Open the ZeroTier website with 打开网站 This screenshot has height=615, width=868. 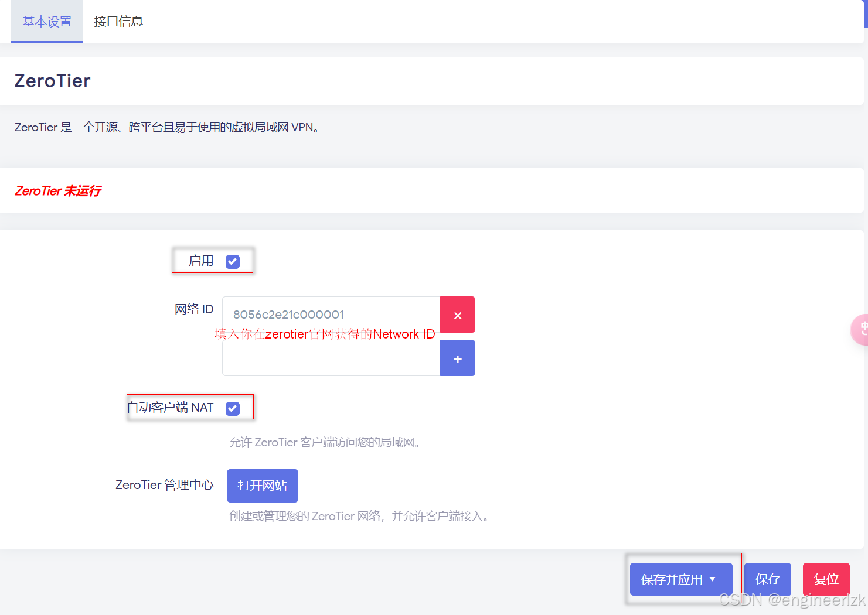(263, 486)
